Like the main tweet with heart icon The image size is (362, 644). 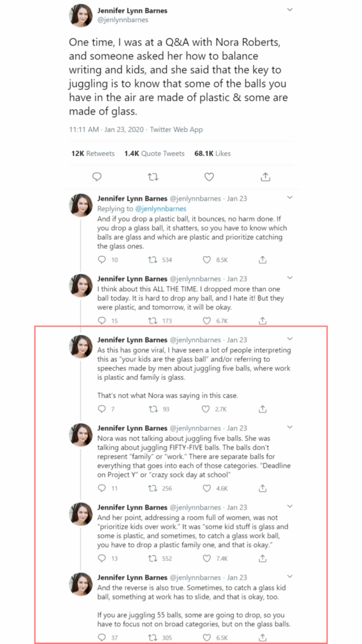(x=209, y=177)
